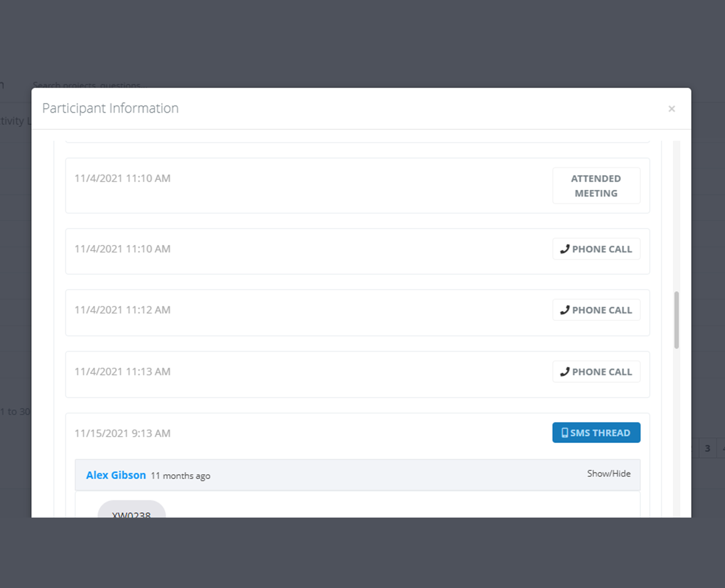Go to page 3 in background pagination

[x=707, y=448]
